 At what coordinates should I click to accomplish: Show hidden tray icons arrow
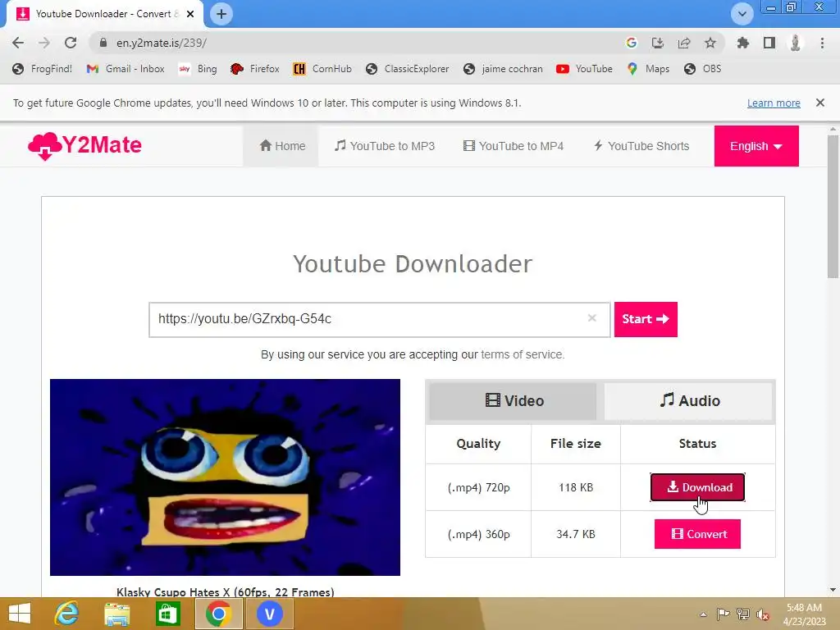tap(703, 614)
